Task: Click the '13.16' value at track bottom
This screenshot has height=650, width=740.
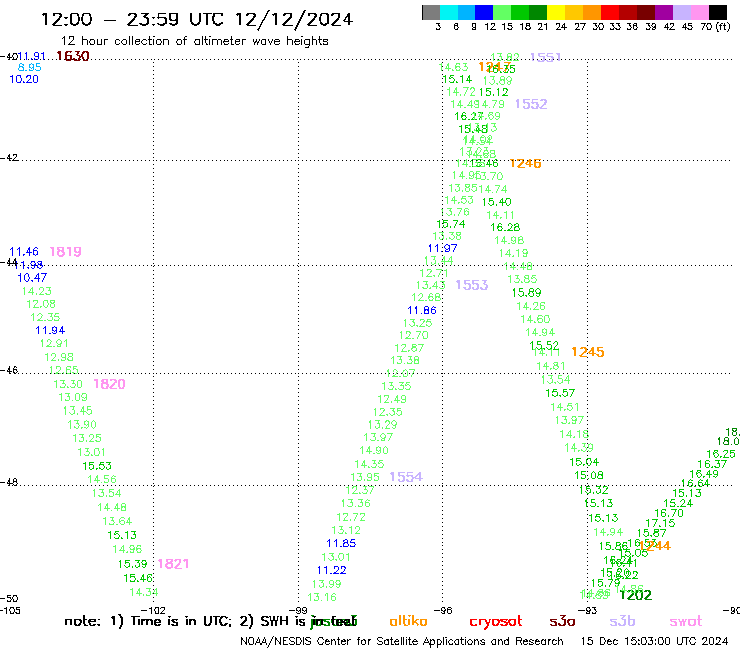Action: 322,598
